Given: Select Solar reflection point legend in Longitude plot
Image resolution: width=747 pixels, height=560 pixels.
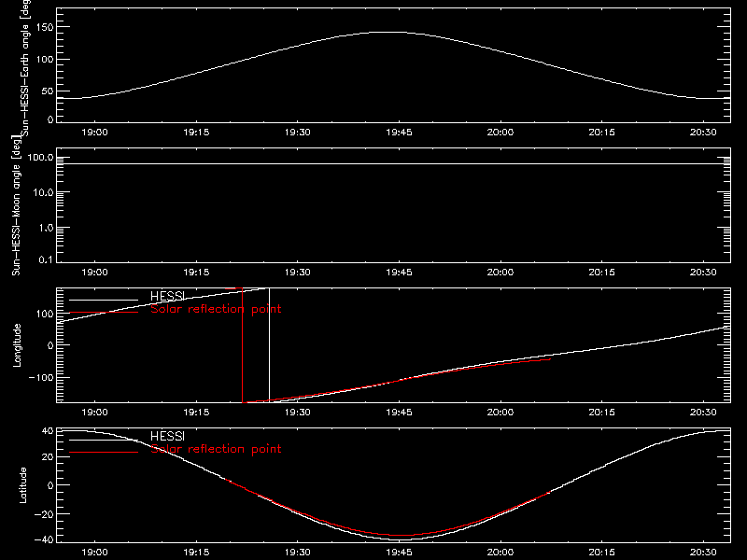Looking at the screenshot, I should pos(216,309).
